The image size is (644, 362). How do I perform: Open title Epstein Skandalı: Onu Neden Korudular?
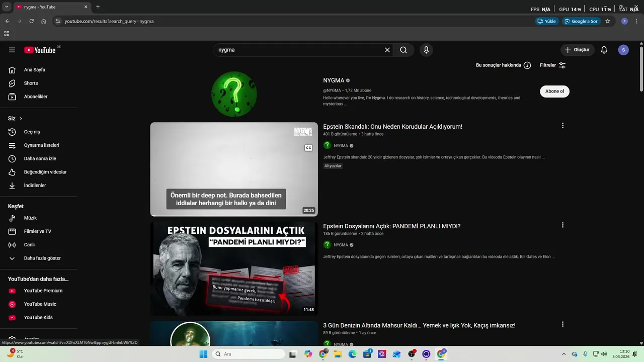392,127
